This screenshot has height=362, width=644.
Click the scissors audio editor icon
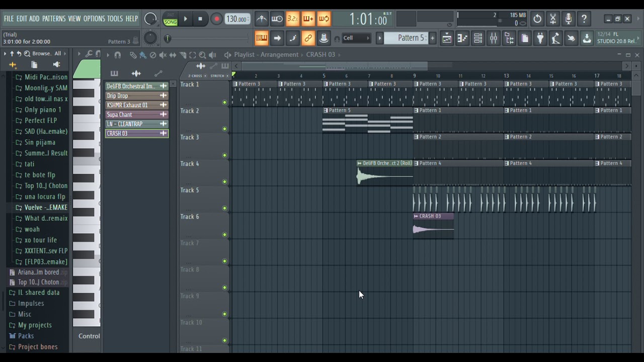[553, 19]
